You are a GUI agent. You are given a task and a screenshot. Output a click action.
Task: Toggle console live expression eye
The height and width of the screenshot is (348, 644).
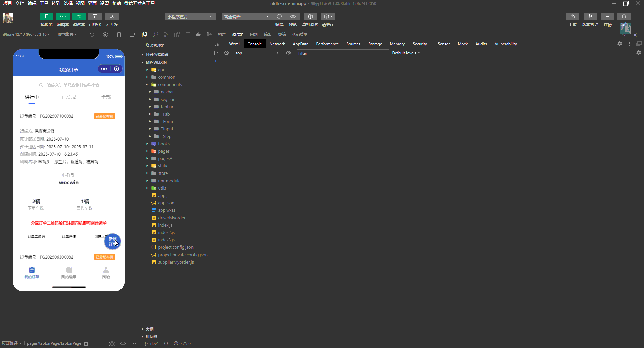point(288,53)
